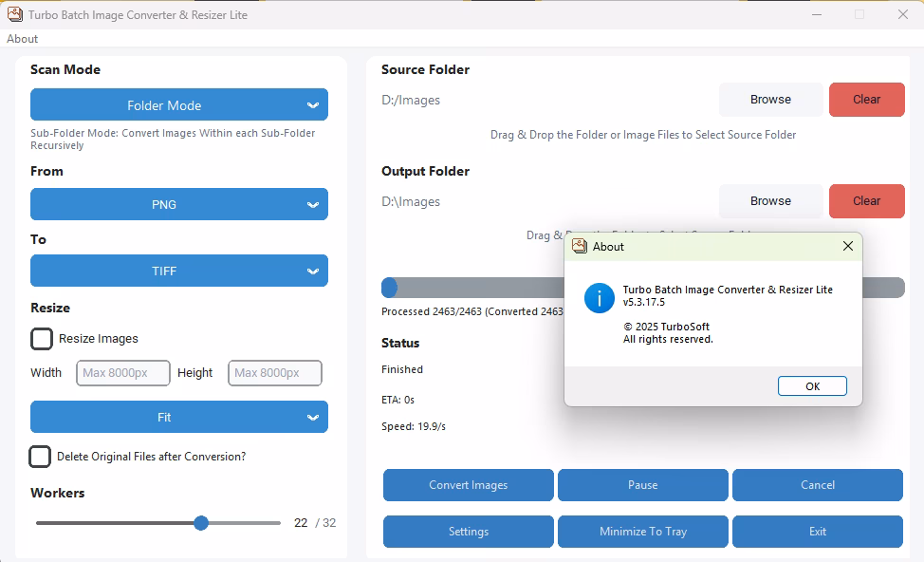
Task: Start conversion with Convert Images button
Action: click(469, 485)
